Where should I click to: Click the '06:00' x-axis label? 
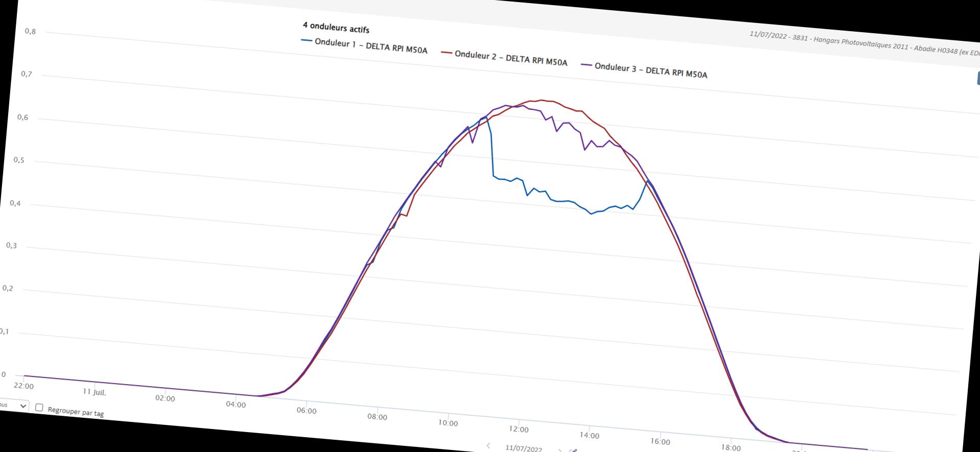click(306, 411)
